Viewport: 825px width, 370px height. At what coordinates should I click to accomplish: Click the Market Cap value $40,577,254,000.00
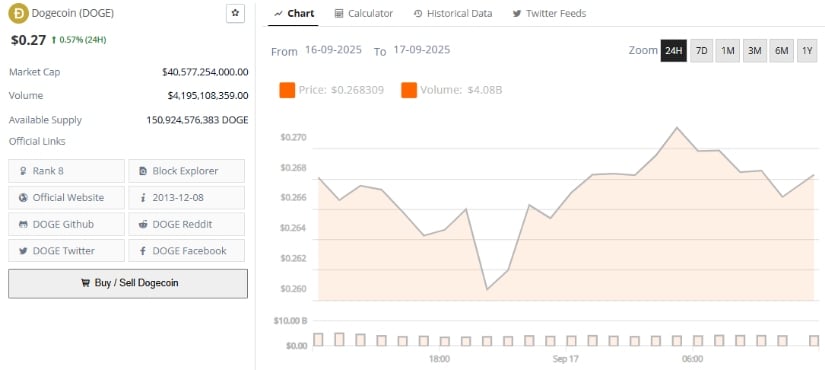pyautogui.click(x=205, y=72)
